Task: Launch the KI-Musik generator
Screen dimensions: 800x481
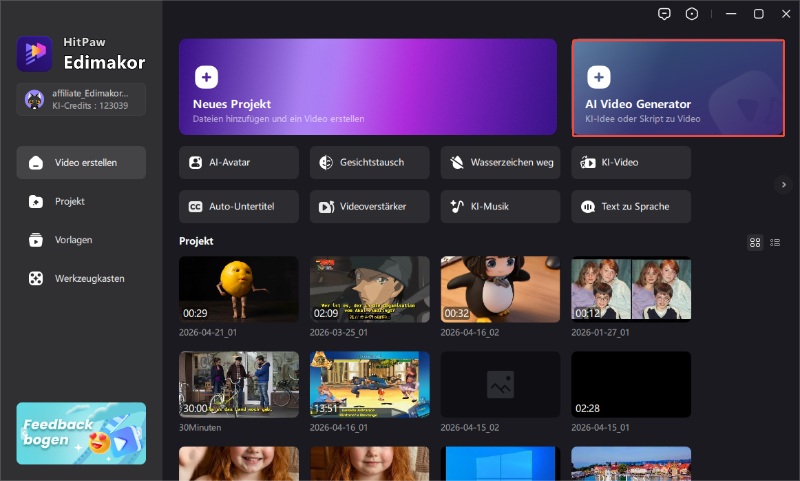Action: (500, 206)
